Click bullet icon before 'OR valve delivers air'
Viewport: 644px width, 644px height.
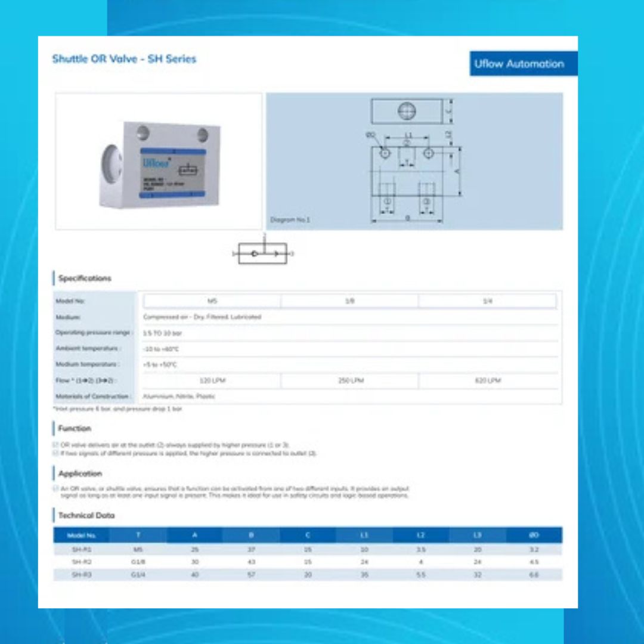click(55, 445)
